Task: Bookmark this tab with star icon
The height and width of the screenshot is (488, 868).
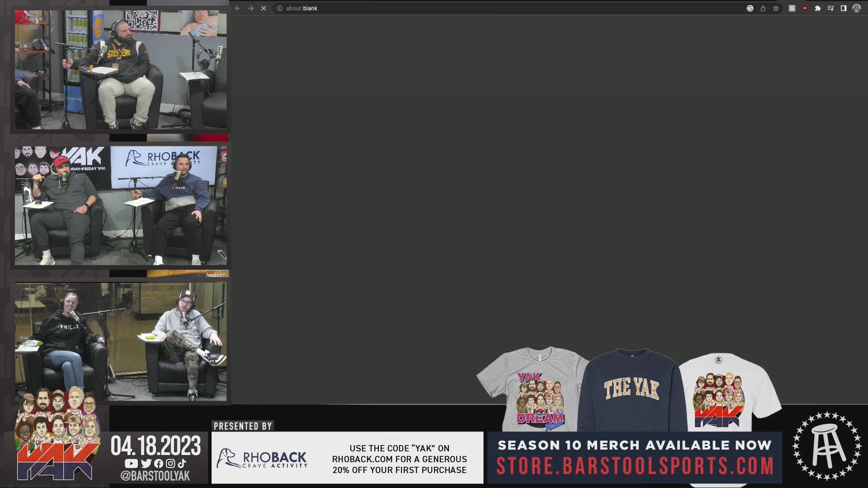Action: pos(776,8)
